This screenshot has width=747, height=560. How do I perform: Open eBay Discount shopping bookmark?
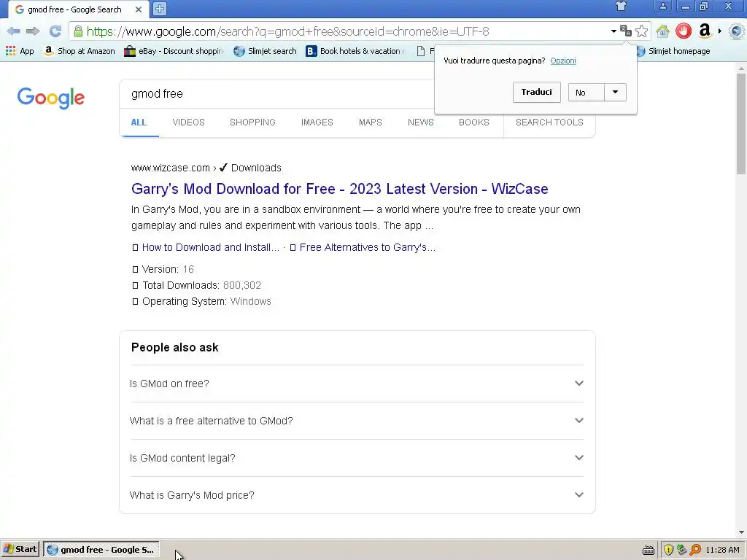[x=174, y=51]
